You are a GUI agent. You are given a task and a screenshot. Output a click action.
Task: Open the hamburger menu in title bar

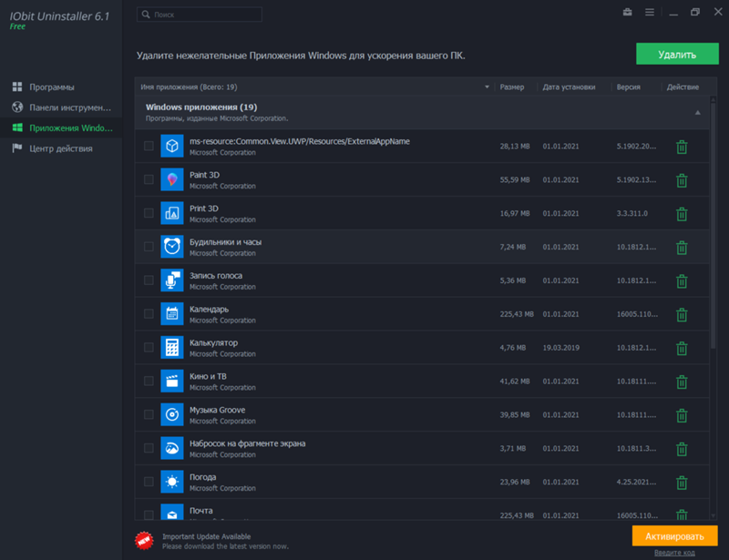click(650, 12)
